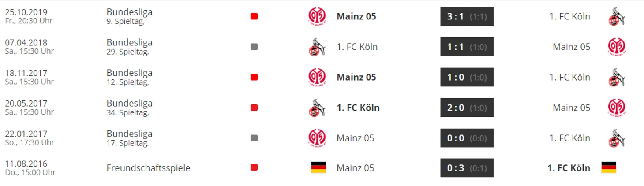This screenshot has width=644, height=186.
Task: Click red result indicator for 25.10.2019 match
Action: point(254,16)
